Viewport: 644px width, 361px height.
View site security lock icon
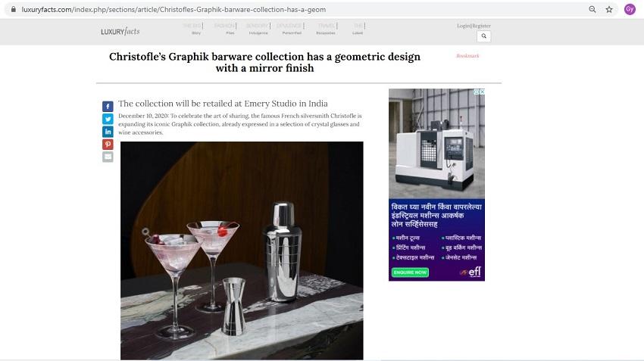(14, 9)
